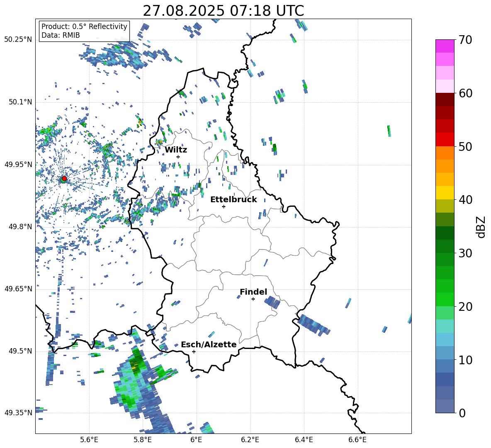Click the colorbar tick label 50
Viewport: 491px width, 448px height.
coord(465,146)
